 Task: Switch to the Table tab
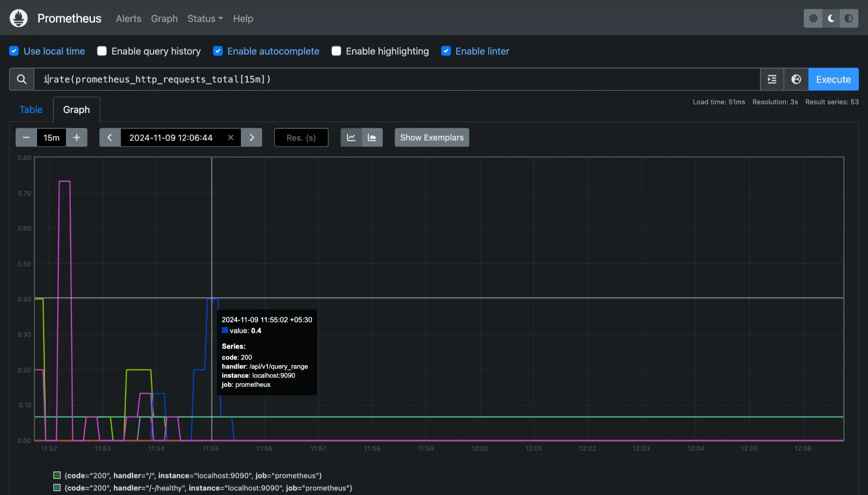click(31, 110)
